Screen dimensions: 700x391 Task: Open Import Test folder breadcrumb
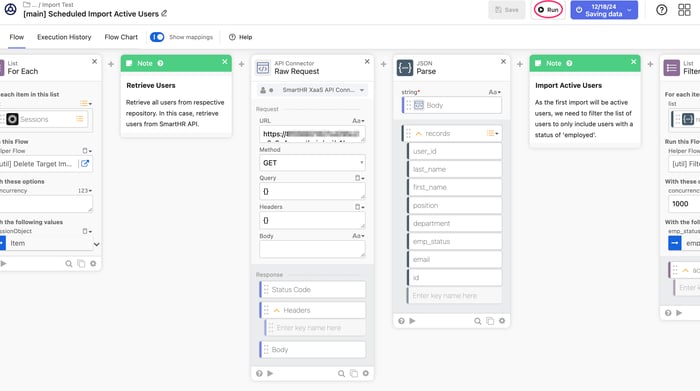point(57,4)
